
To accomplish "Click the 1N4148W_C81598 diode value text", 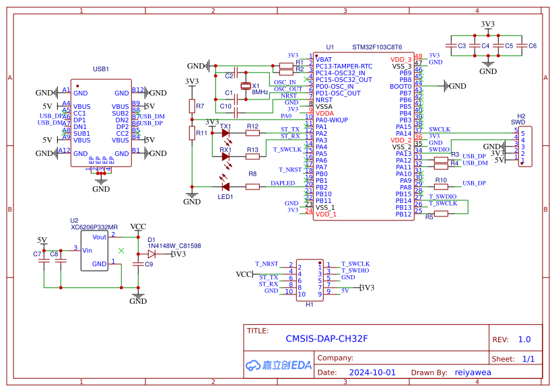I will [x=174, y=245].
